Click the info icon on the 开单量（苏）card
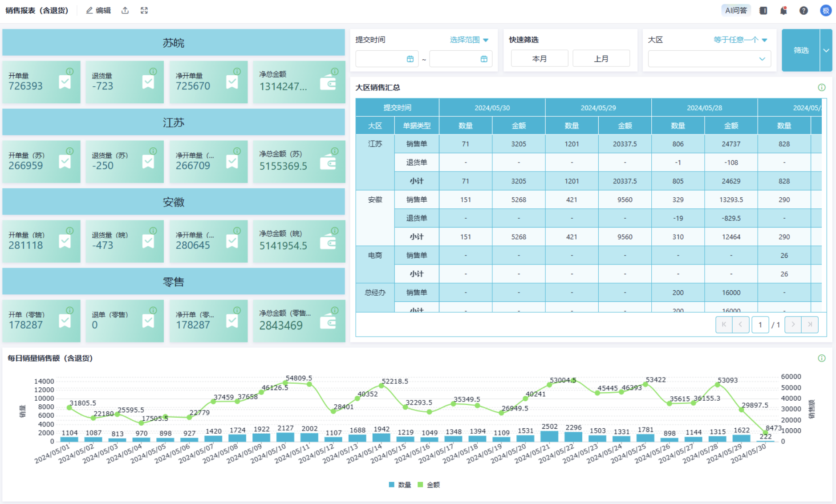 click(70, 151)
